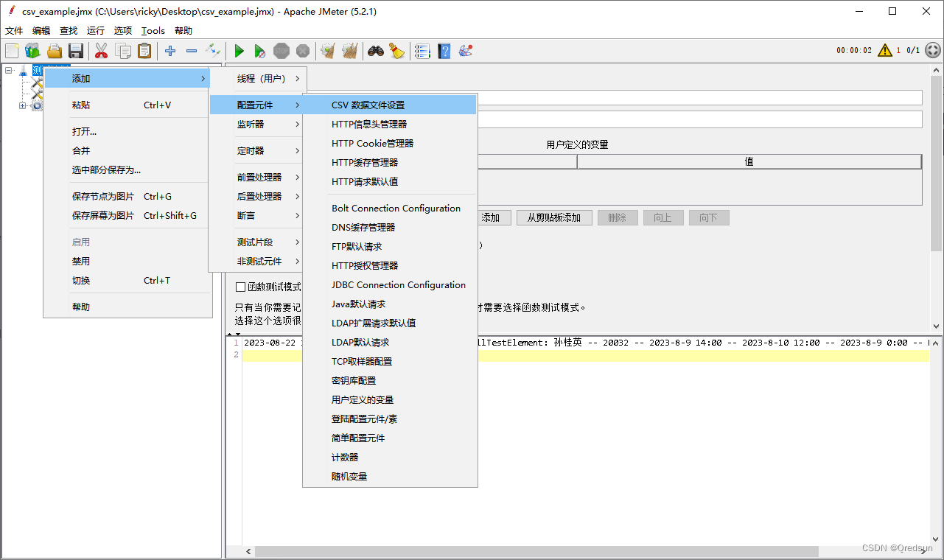944x560 pixels.
Task: Click the second (comments) input field
Action: [699, 119]
